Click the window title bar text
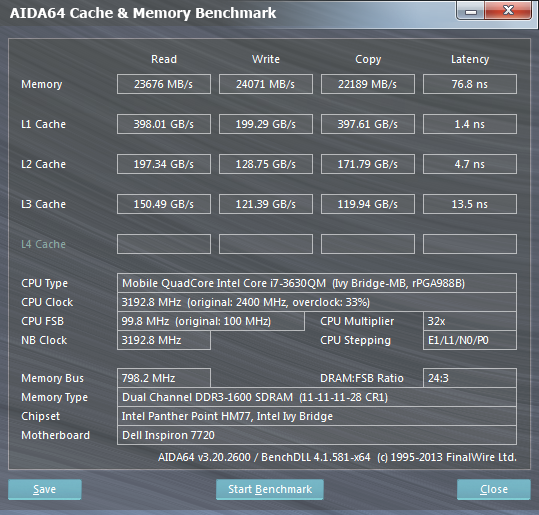The image size is (539, 515). [143, 13]
